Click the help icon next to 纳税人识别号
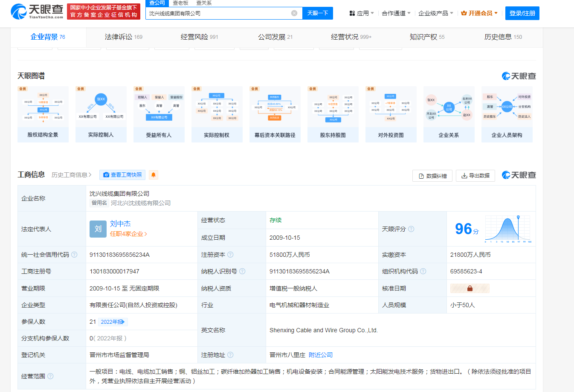Image resolution: width=574 pixels, height=392 pixels. 242,271
